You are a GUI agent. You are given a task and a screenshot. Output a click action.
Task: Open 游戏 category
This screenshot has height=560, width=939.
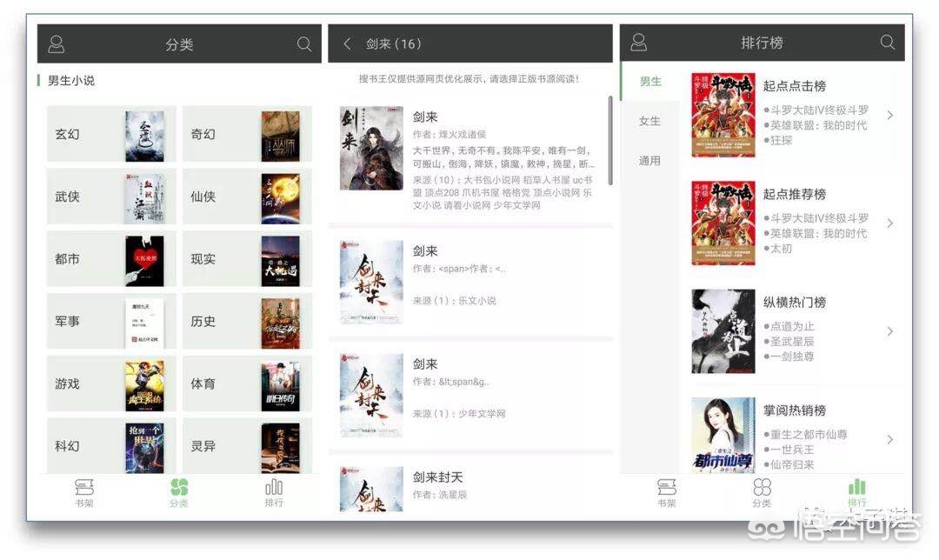click(x=111, y=383)
